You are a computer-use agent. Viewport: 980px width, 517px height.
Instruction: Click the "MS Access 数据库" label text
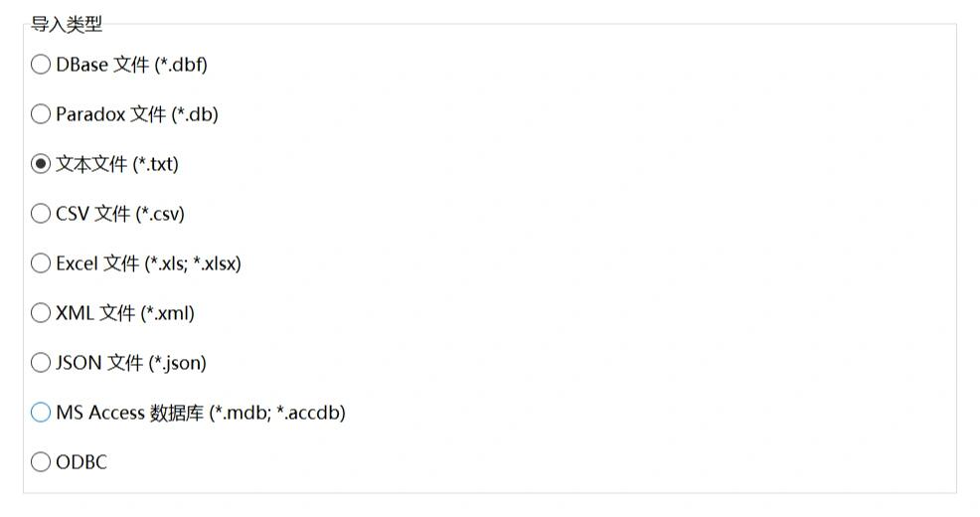point(129,413)
